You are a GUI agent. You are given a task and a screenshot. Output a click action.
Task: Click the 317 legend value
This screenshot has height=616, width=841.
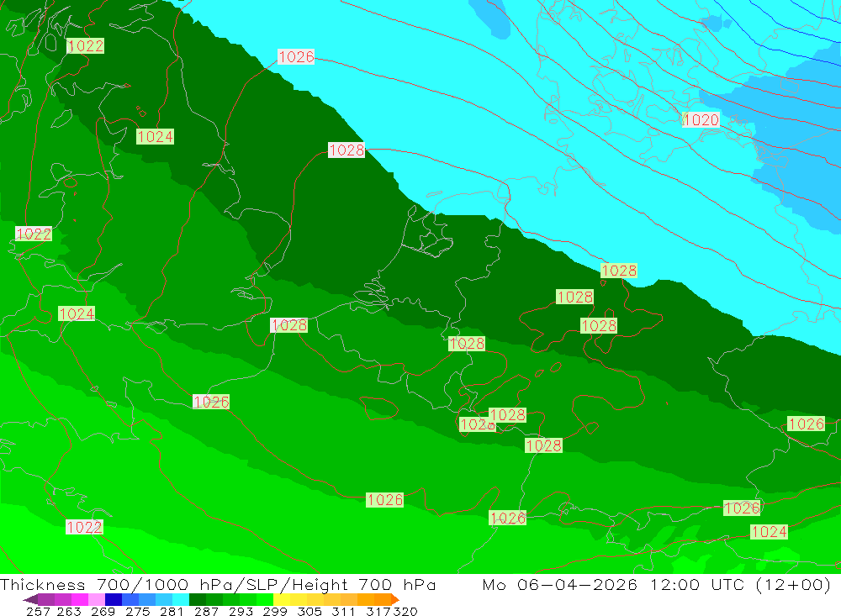[x=378, y=611]
